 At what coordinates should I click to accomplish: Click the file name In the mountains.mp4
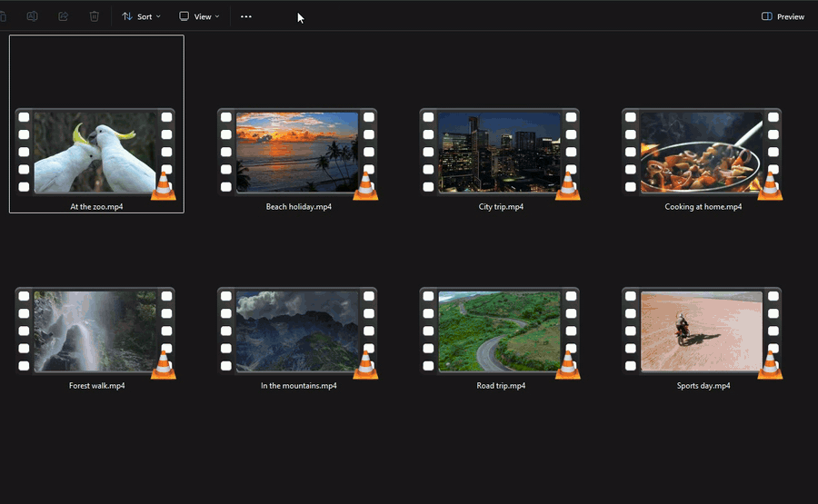pyautogui.click(x=299, y=386)
